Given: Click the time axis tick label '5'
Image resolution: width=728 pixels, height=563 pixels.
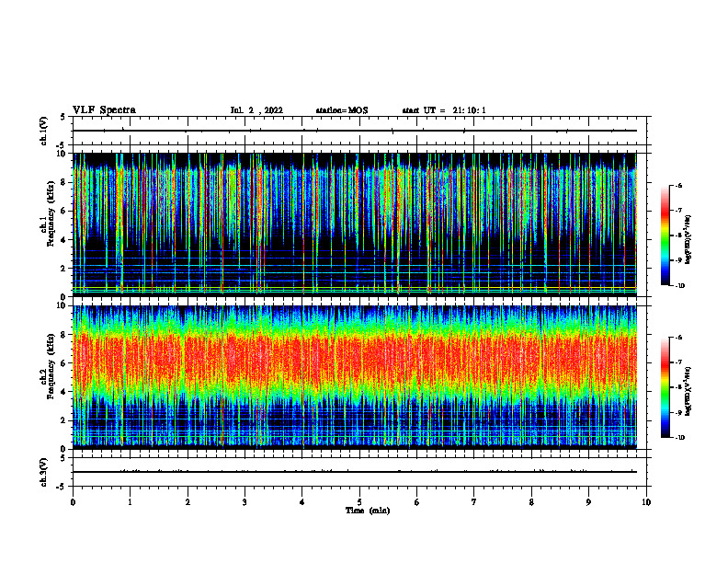Looking at the screenshot, I should click(x=359, y=502).
